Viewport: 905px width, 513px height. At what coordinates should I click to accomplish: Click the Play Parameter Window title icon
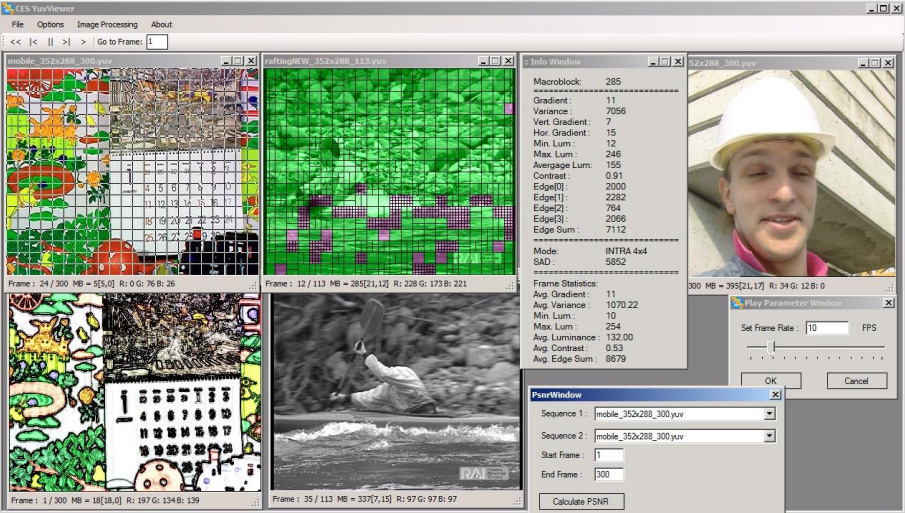click(737, 303)
